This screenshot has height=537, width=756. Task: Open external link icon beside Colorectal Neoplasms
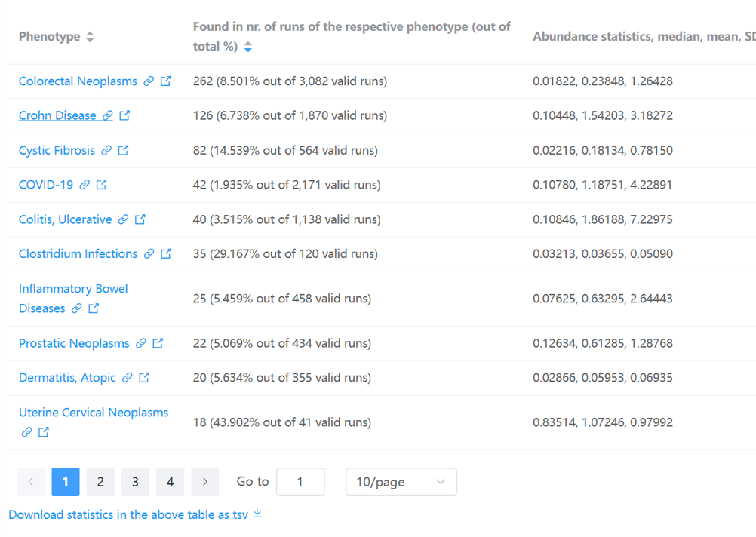(166, 81)
